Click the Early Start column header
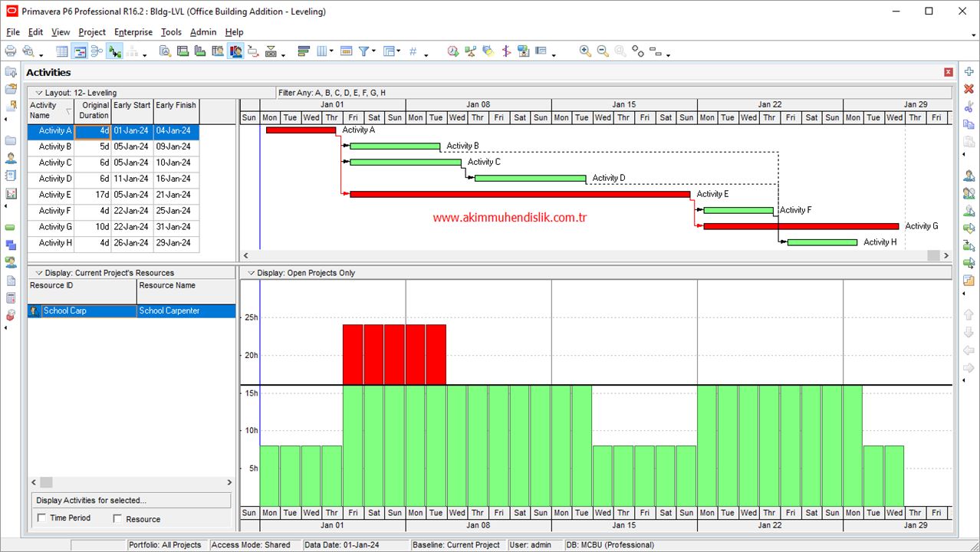 click(x=132, y=111)
